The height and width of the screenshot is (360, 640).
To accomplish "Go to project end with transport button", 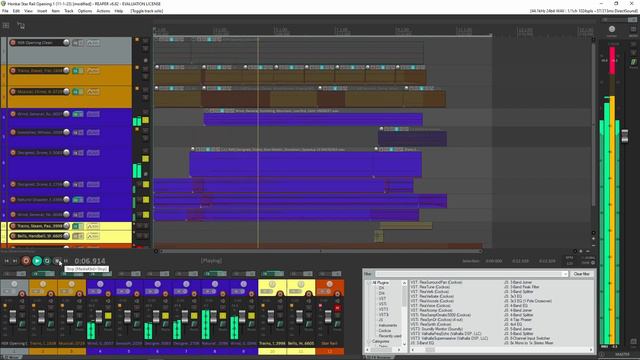I will coord(15,261).
